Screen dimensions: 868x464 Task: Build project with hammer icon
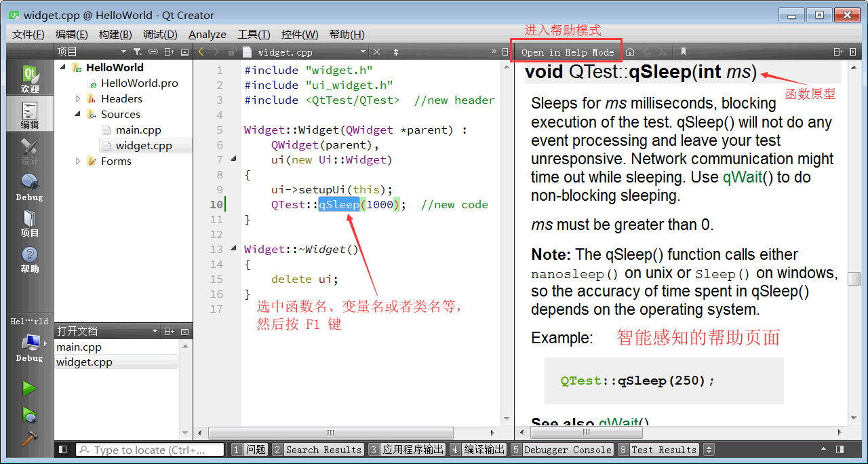pos(29,439)
